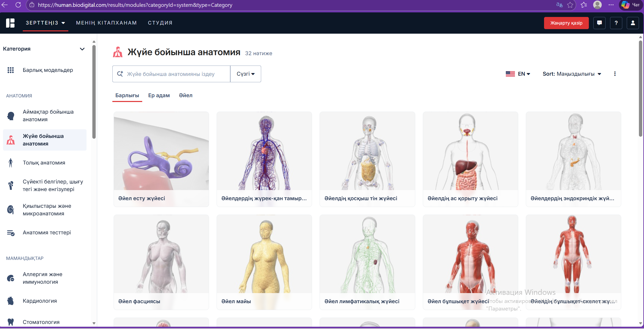
Task: Expand the Зерттеңіз dropdown menu
Action: pos(46,23)
